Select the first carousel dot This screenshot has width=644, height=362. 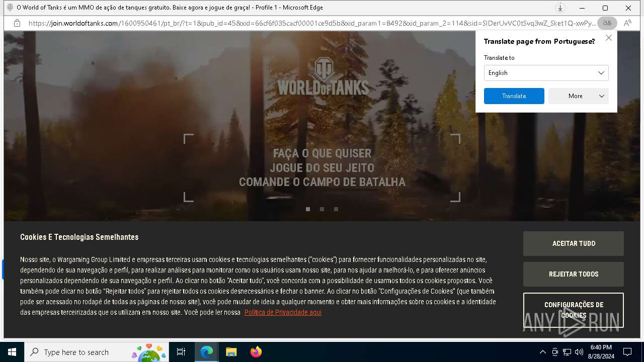(x=308, y=209)
